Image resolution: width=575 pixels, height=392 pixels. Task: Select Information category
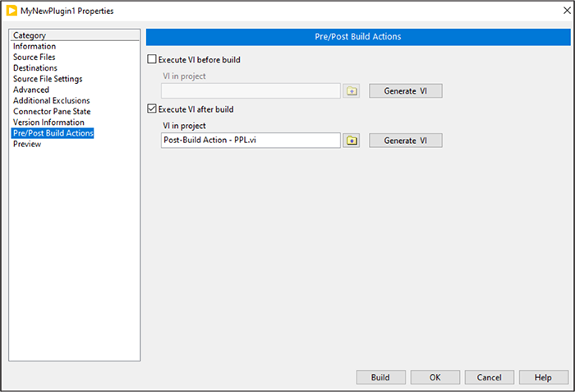(34, 47)
